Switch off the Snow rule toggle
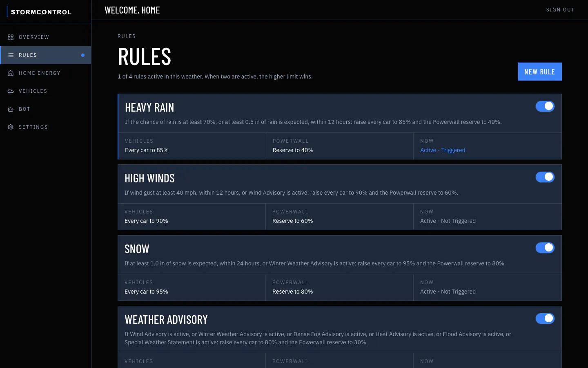Screen dimensions: 588x368 pyautogui.click(x=545, y=248)
